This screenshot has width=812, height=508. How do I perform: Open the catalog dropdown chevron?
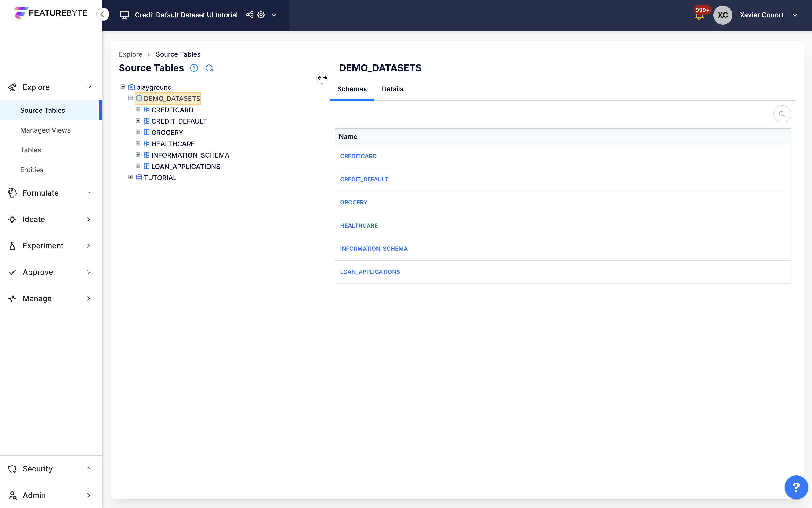(274, 15)
